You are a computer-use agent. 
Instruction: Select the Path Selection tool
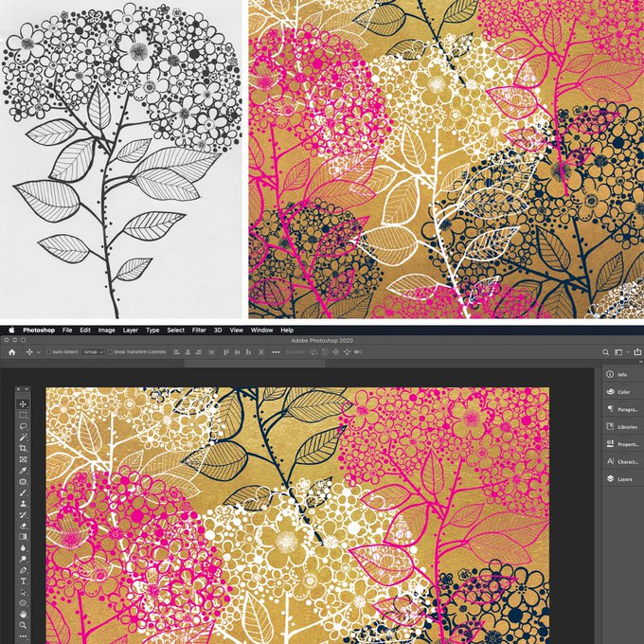click(23, 592)
